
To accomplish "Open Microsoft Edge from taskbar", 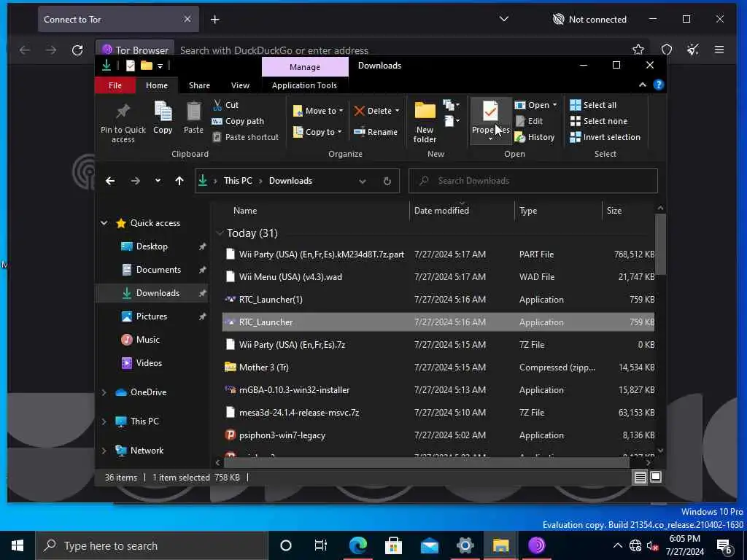I will [x=357, y=545].
